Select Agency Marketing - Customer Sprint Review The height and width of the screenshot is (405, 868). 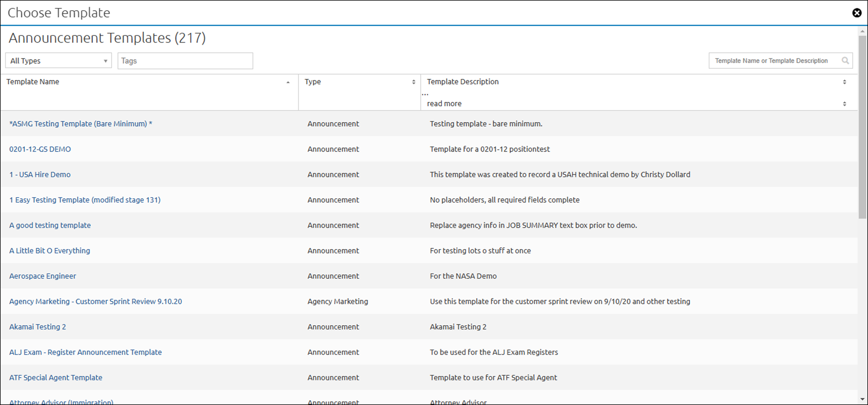95,301
